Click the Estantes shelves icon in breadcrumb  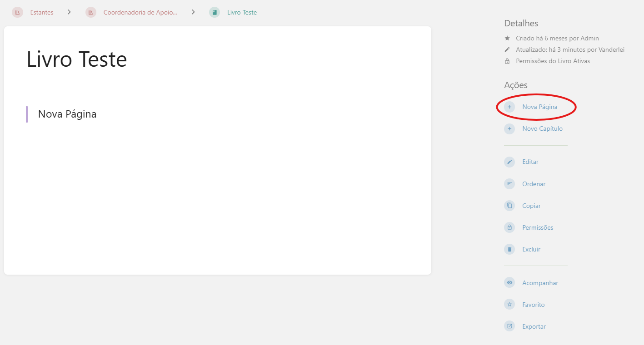click(x=17, y=12)
